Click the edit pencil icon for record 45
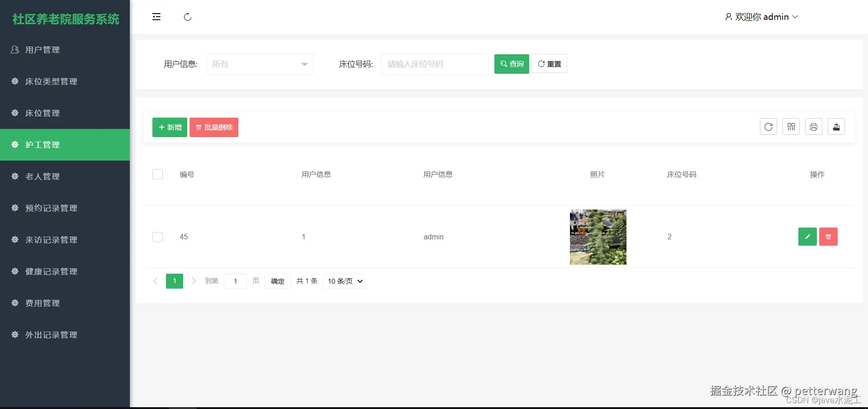 pos(807,237)
